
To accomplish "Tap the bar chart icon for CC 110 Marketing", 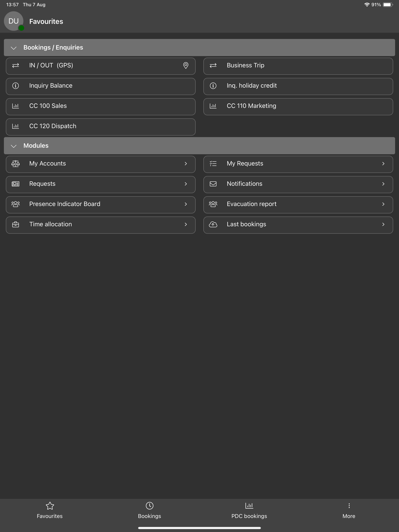I will (x=213, y=106).
